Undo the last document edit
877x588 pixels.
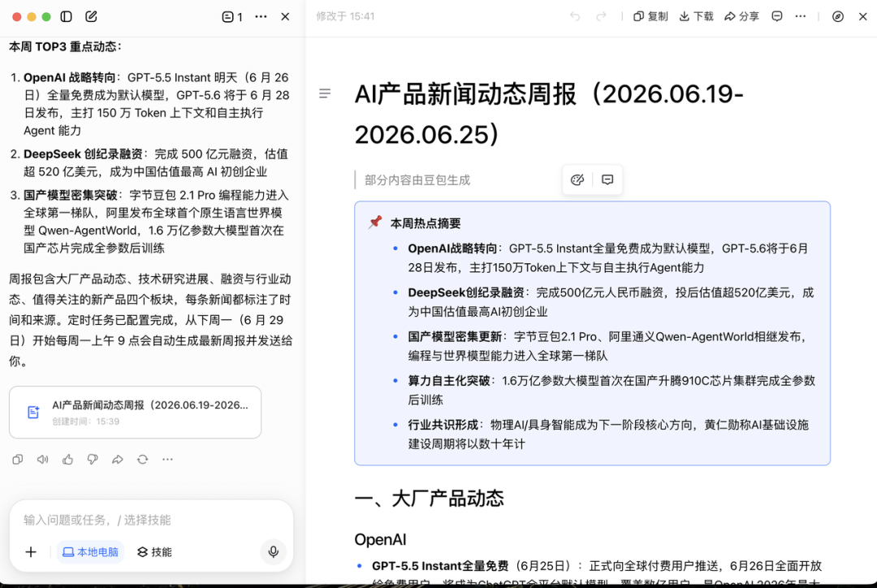coord(574,16)
